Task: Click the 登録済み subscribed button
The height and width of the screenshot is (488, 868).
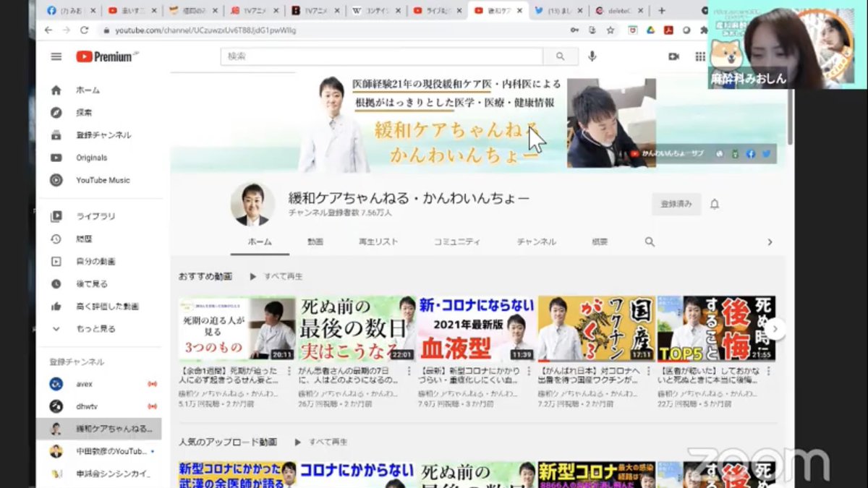Action: [x=676, y=204]
